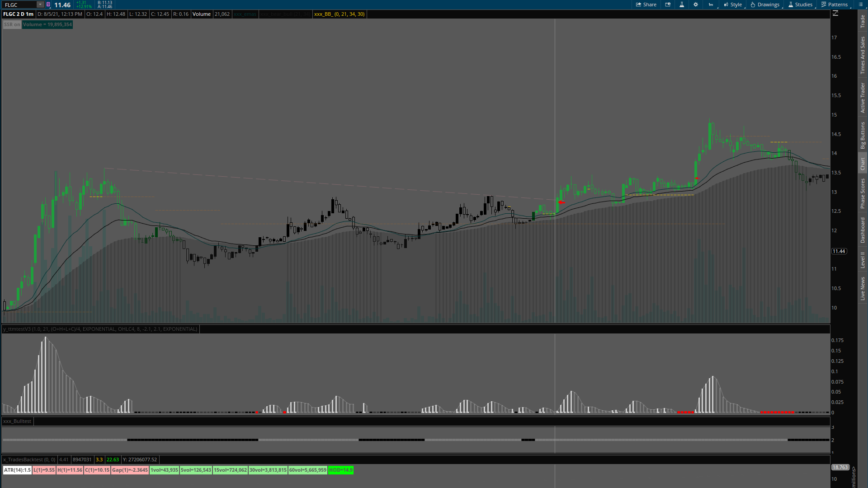Expand the FLGC symbol dropdown arrow
Screen dimensions: 868x488
tap(40, 5)
